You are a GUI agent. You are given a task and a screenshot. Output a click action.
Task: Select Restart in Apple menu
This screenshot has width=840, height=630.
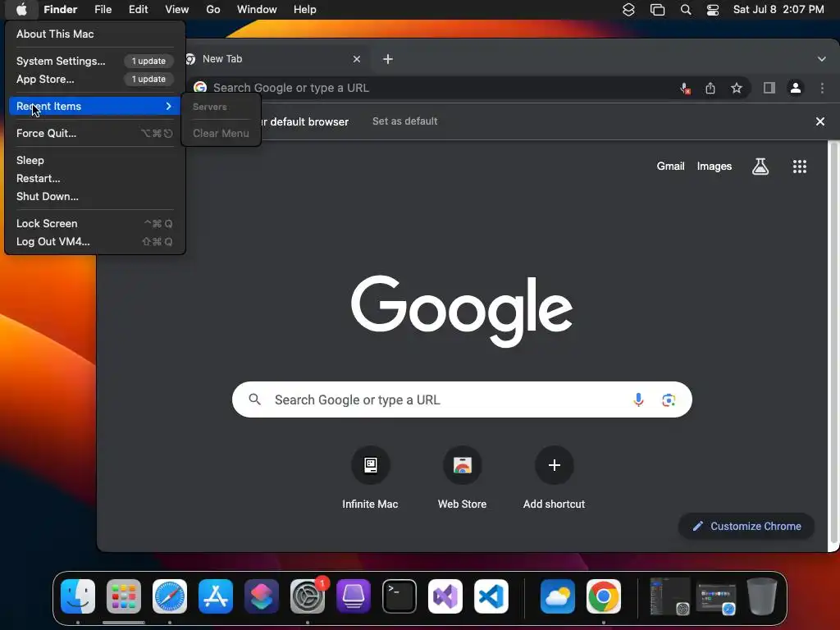[x=94, y=178]
